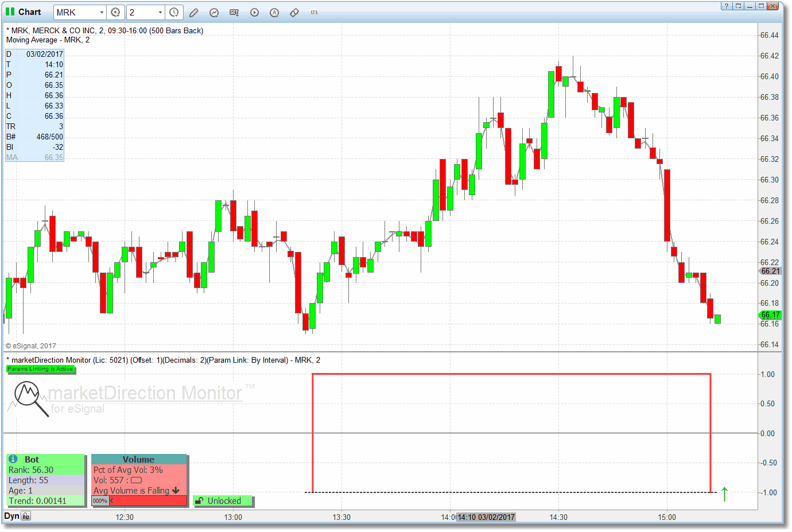Click the 000% volume progress bar
Viewport: 792px width, 532px height.
(139, 501)
